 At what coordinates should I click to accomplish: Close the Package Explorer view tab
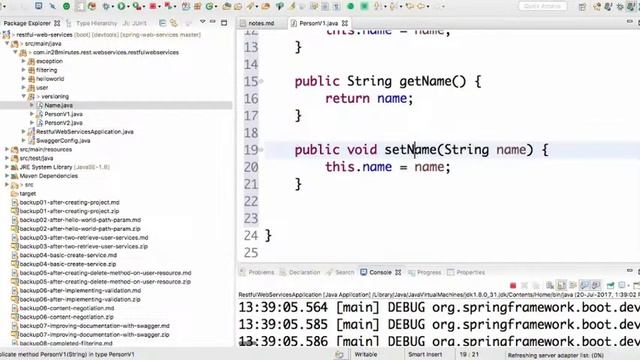(x=57, y=23)
